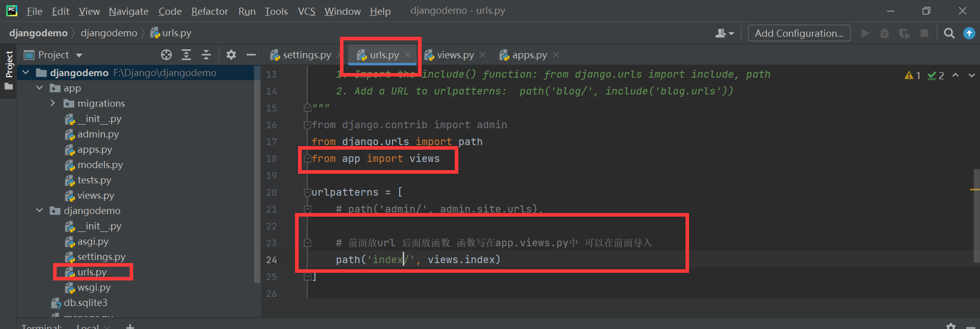Open the Refactor menu
Viewport: 980px width, 329px height.
click(209, 11)
